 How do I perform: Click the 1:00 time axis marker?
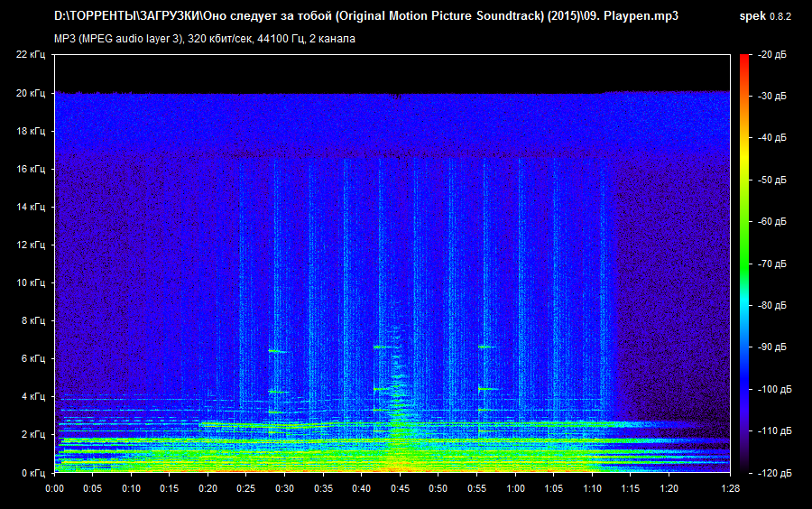[515, 488]
